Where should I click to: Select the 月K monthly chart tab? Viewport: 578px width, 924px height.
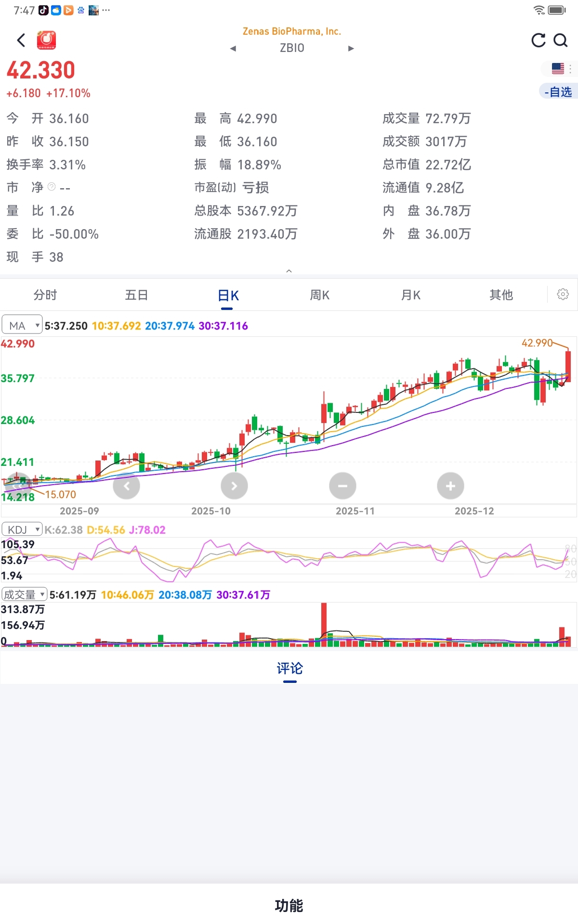[x=411, y=295]
